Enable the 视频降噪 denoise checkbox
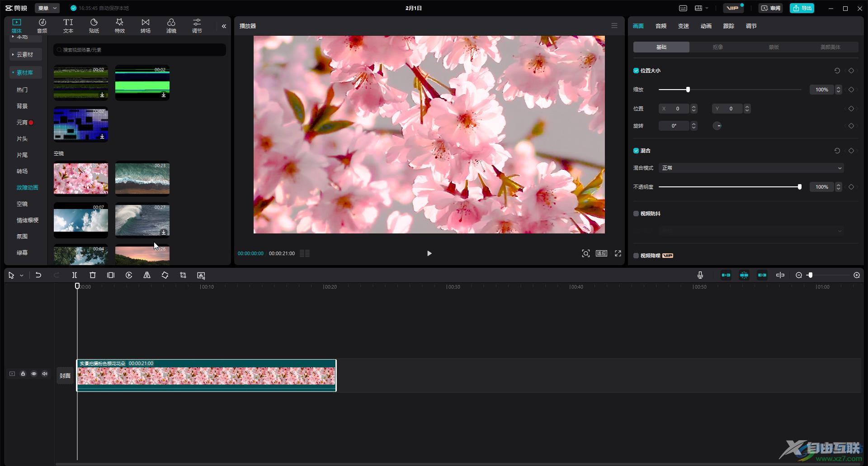 click(636, 256)
